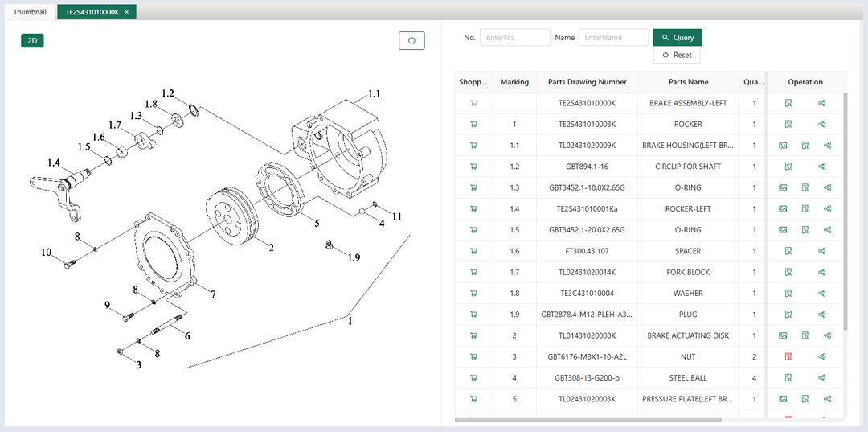Viewport: 868px width, 432px height.
Task: View picture of BRAKE ACTUATING DISK
Action: coord(783,335)
